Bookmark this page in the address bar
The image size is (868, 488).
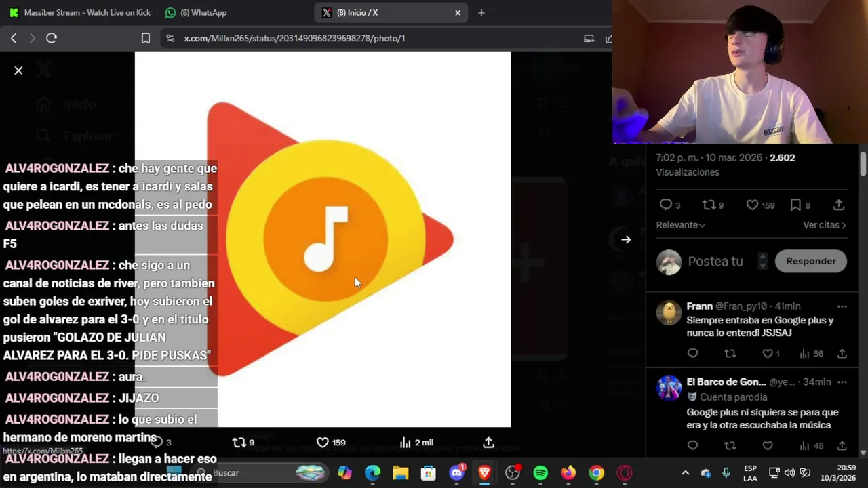pos(145,39)
